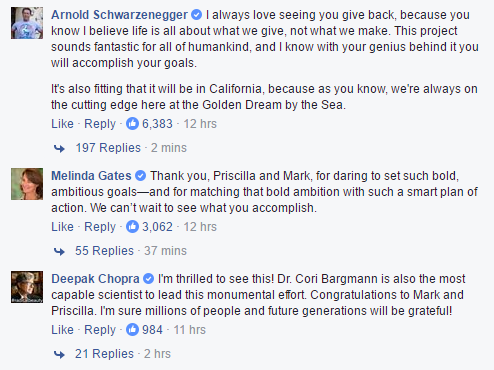Like Deepak Chopra's comment
494x370 pixels.
point(62,330)
